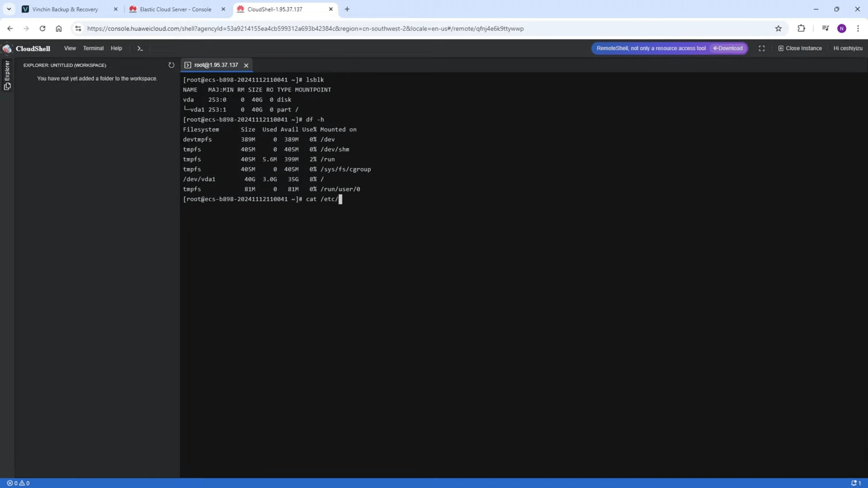The image size is (868, 488).
Task: Open notifications bell in status bar
Action: tap(856, 483)
